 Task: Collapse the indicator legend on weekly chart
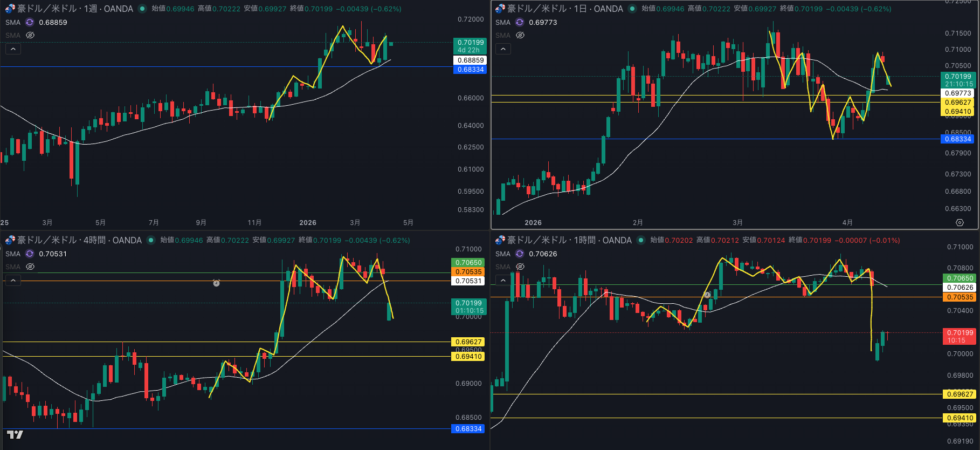13,49
